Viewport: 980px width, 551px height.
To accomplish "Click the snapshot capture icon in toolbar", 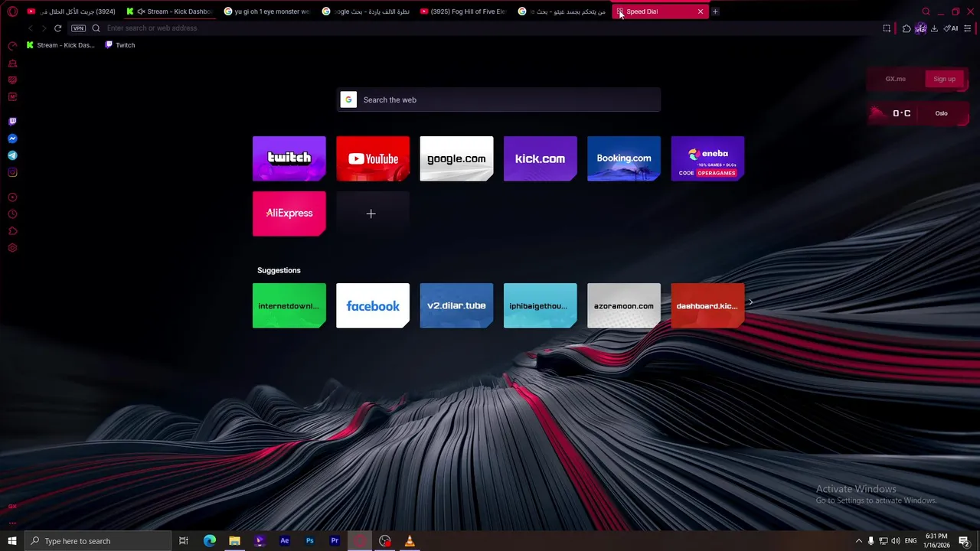I will [887, 28].
